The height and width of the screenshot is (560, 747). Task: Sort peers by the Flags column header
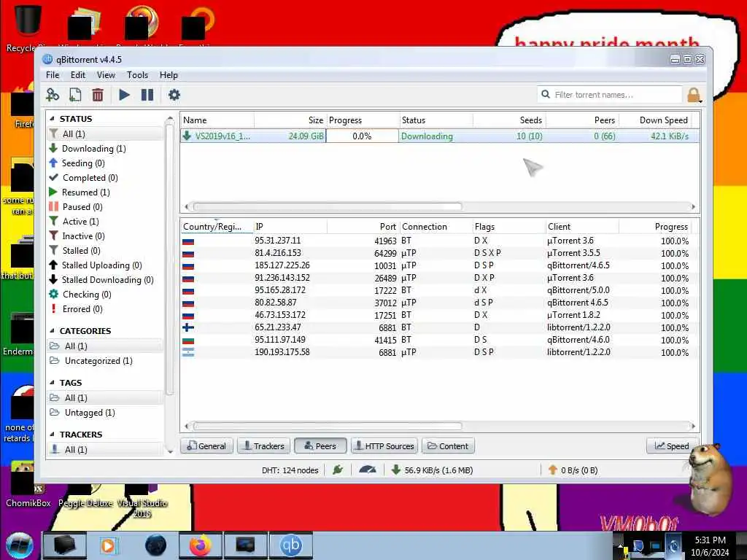pos(509,227)
